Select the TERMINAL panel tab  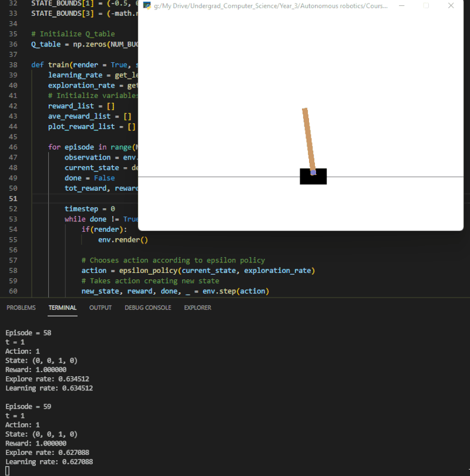click(x=62, y=307)
